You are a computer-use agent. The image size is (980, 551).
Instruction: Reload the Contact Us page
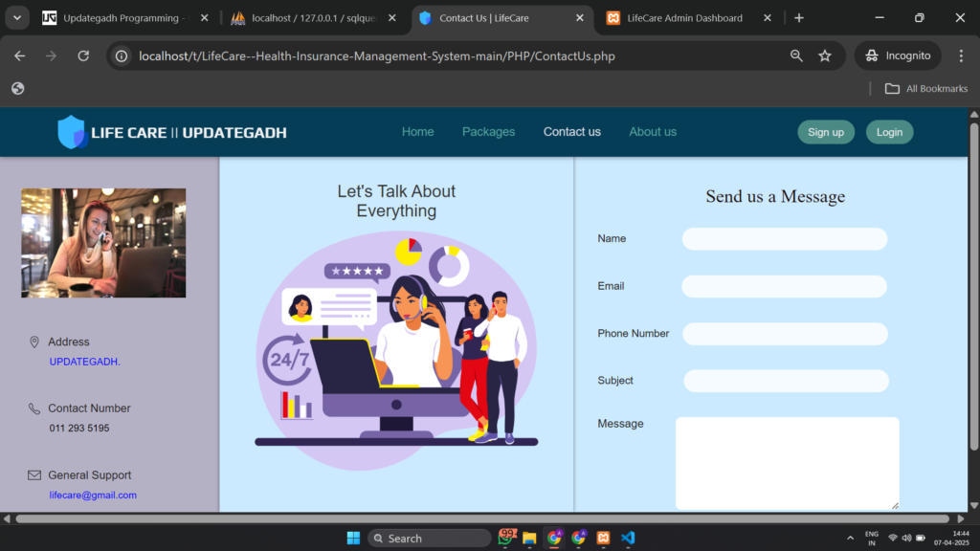pos(83,55)
